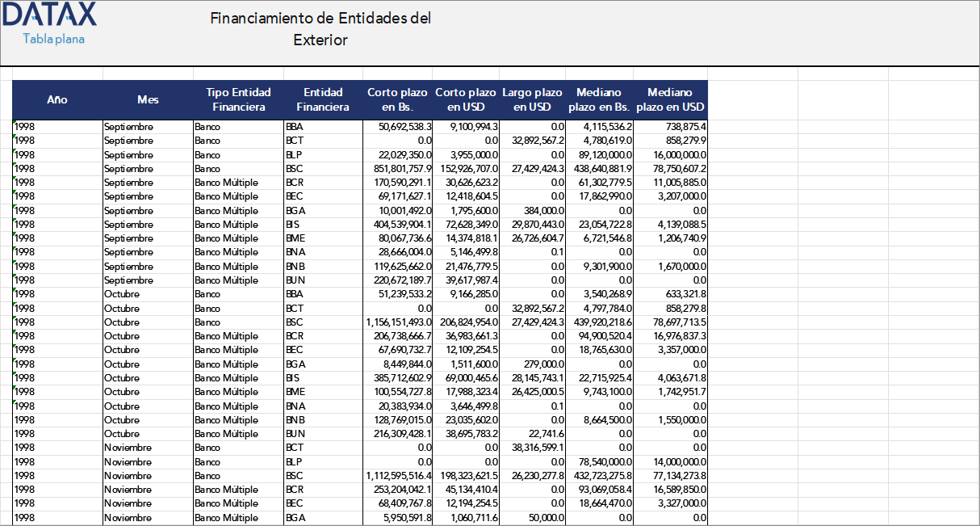Click the 'Año' column header
Image resolution: width=980 pixels, height=526 pixels.
point(57,99)
